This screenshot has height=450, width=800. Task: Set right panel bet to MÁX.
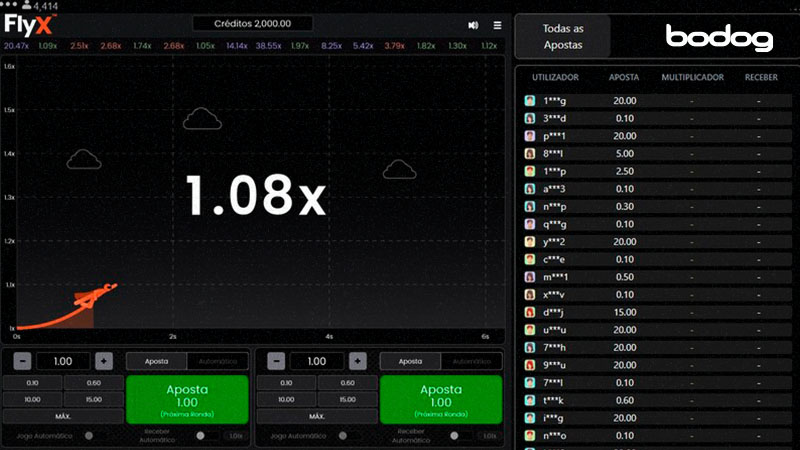click(x=317, y=416)
